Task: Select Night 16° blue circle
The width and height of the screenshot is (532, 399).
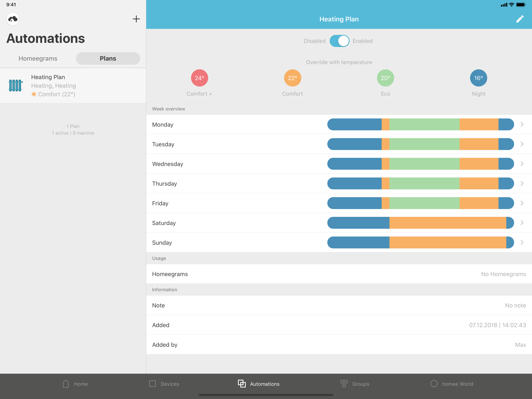Action: click(x=478, y=78)
